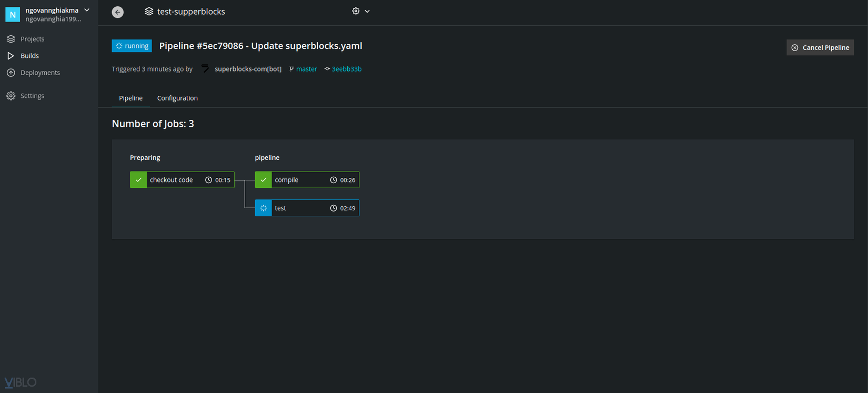Click the commit icon beside 3eebb33b
The image size is (868, 393).
tap(327, 69)
